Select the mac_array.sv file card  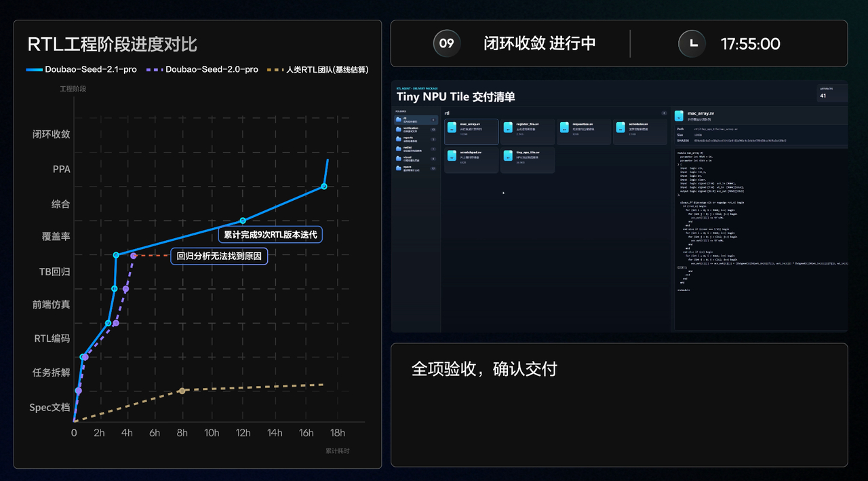(x=471, y=132)
